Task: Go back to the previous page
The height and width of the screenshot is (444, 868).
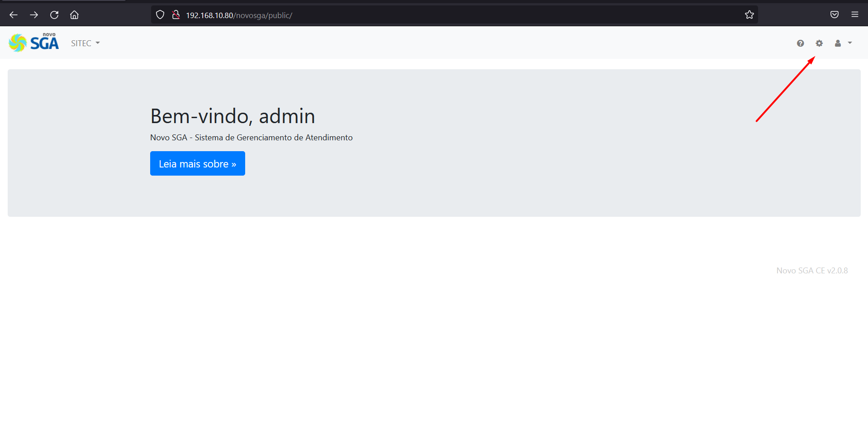Action: click(x=14, y=15)
